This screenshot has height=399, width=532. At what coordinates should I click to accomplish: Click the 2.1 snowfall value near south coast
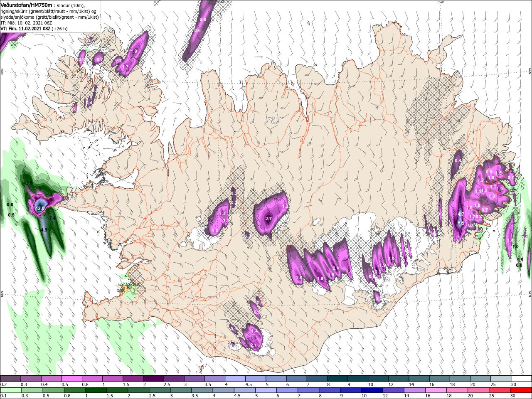tap(254, 345)
